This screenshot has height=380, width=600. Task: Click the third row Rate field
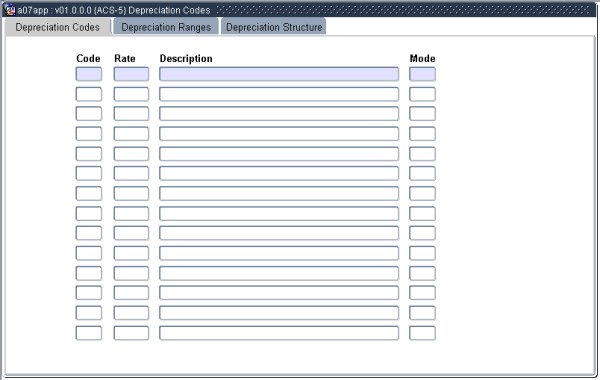pyautogui.click(x=131, y=114)
